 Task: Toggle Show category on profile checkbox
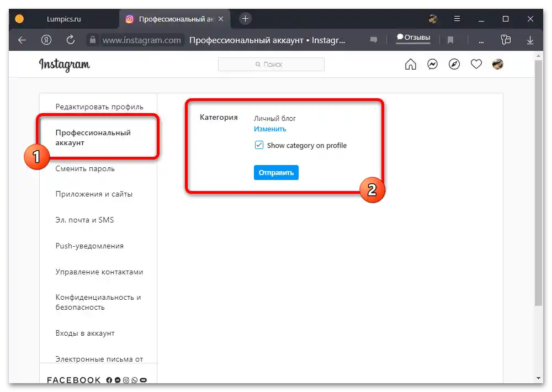click(259, 145)
